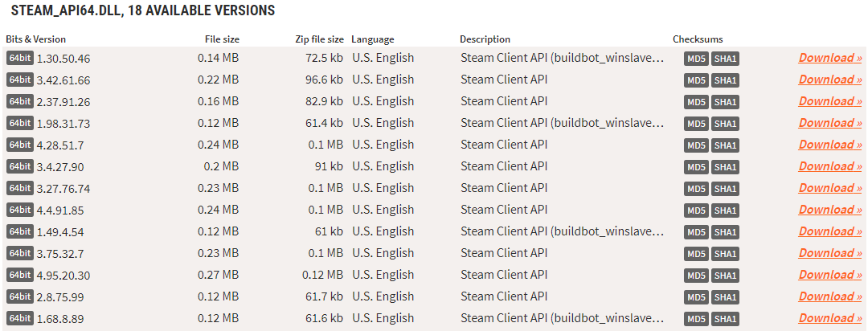View MD5 checksum for version 1.68.8.89
868x331 pixels.
[x=696, y=319]
